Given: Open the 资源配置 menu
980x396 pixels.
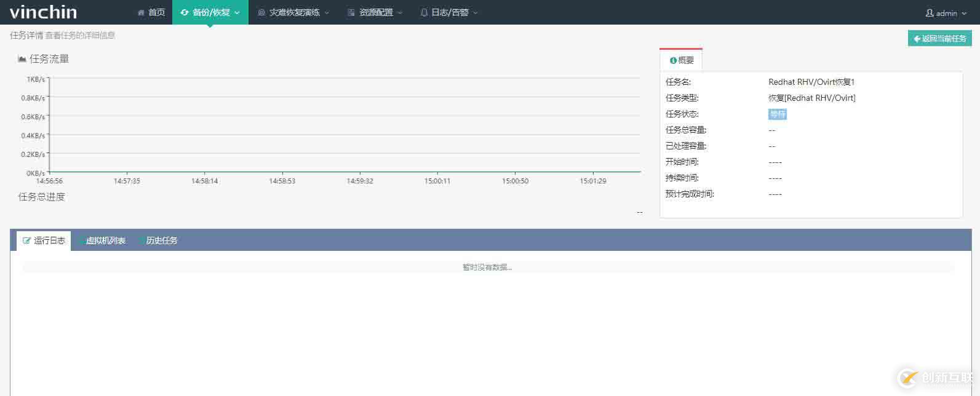Looking at the screenshot, I should [375, 12].
